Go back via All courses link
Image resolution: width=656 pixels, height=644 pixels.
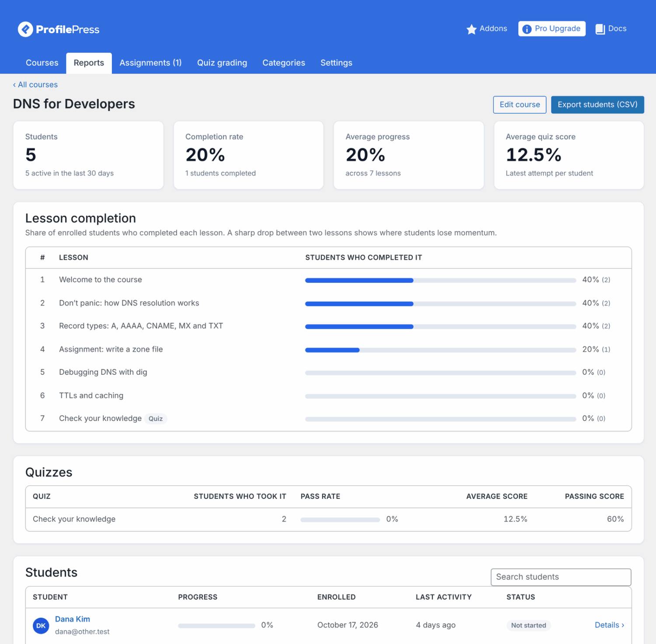pyautogui.click(x=35, y=85)
